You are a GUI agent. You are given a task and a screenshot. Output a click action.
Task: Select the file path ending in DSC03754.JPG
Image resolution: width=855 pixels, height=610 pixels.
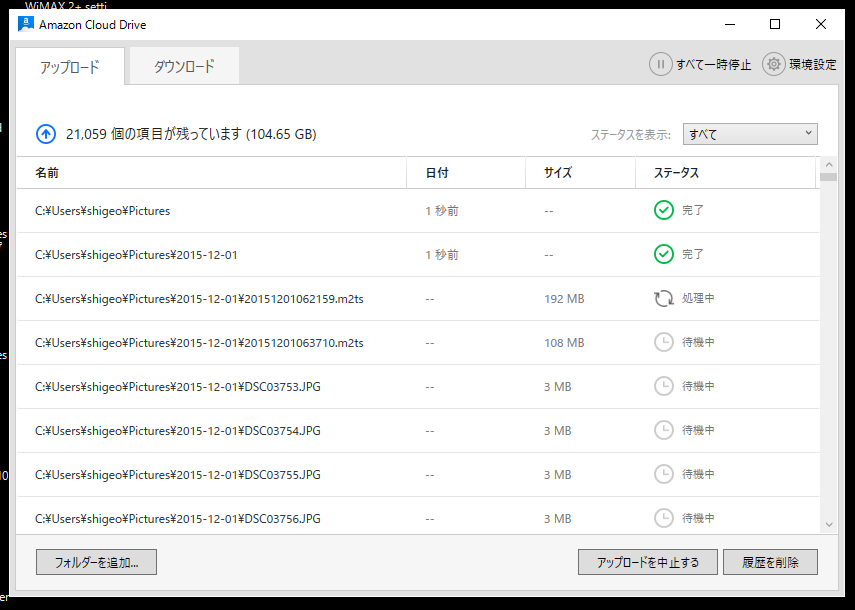(x=178, y=431)
